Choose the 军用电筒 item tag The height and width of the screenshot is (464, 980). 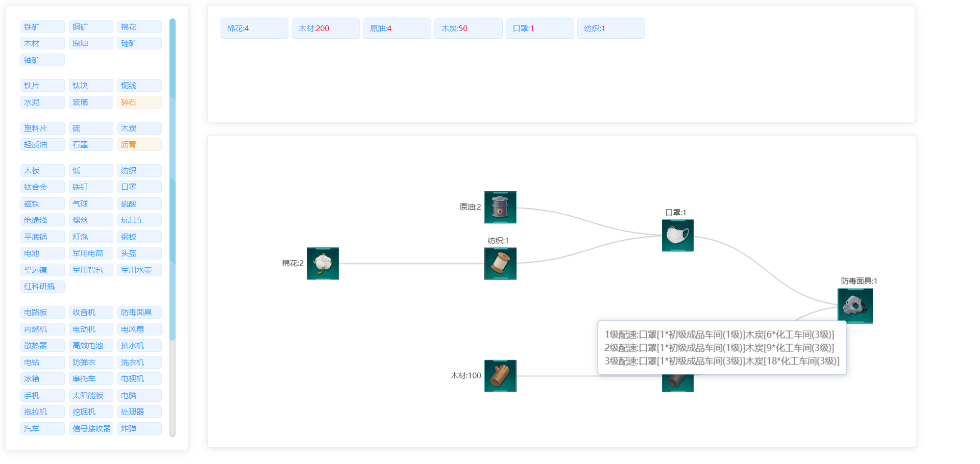coord(91,253)
